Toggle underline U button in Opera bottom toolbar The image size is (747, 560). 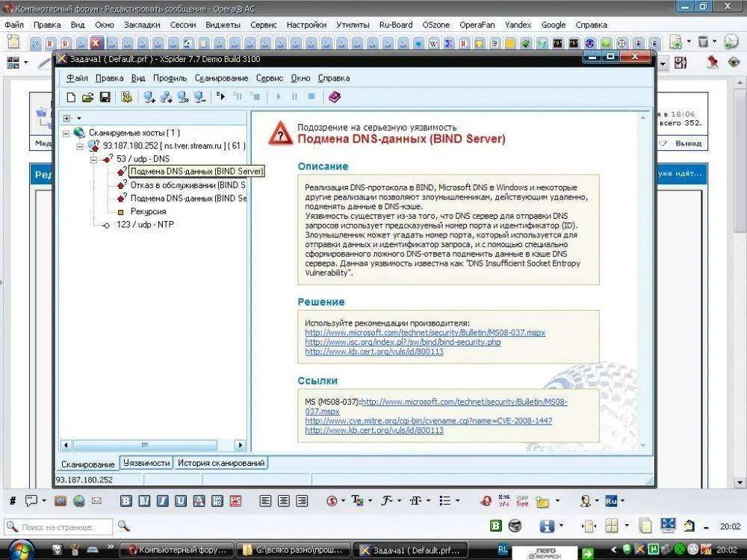(181, 500)
